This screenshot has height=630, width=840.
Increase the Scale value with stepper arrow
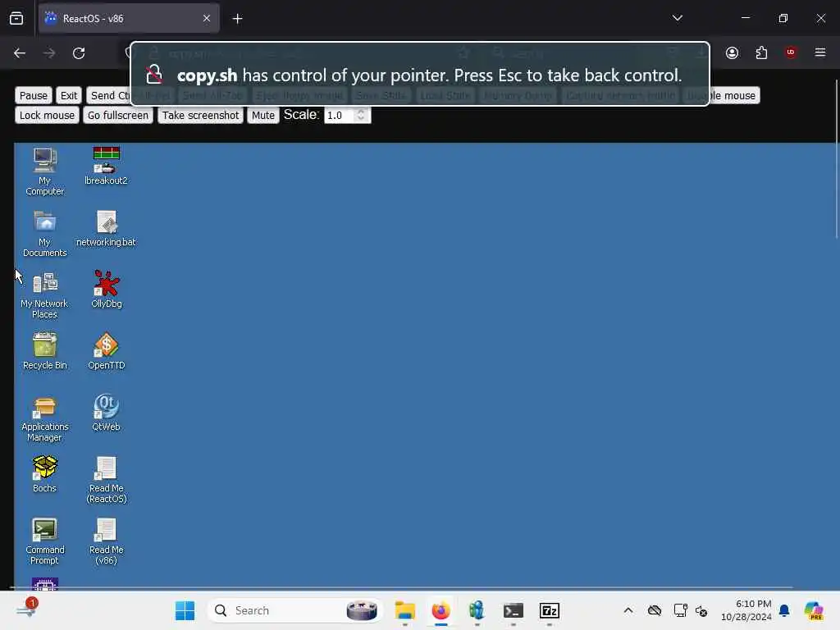[361, 112]
